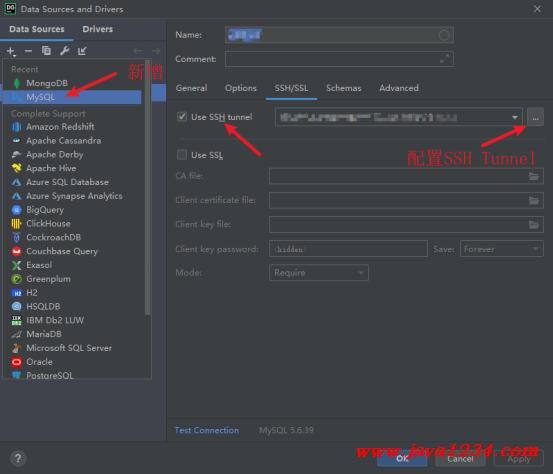Choose ClickHouse data source

pyautogui.click(x=73, y=224)
